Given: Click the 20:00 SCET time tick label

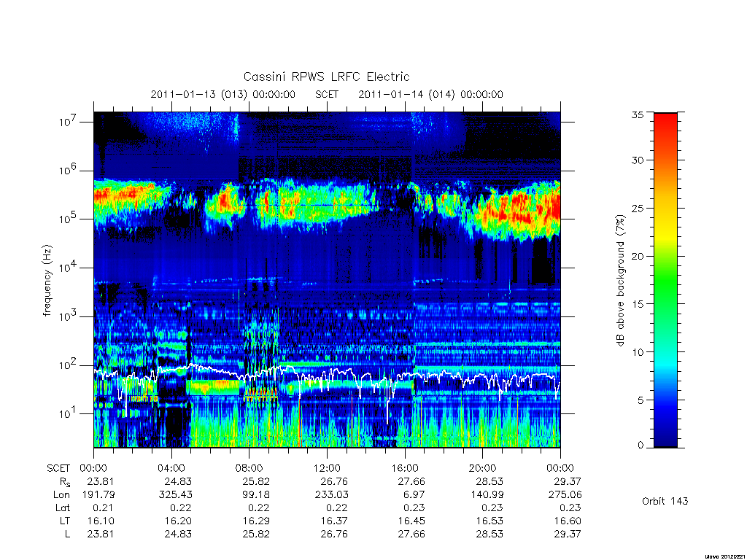Looking at the screenshot, I should 483,468.
